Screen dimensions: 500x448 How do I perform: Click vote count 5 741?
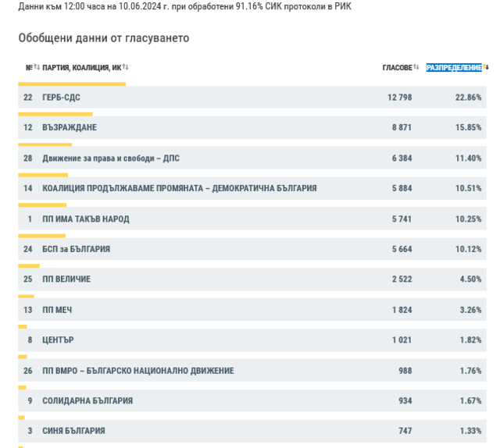(402, 219)
